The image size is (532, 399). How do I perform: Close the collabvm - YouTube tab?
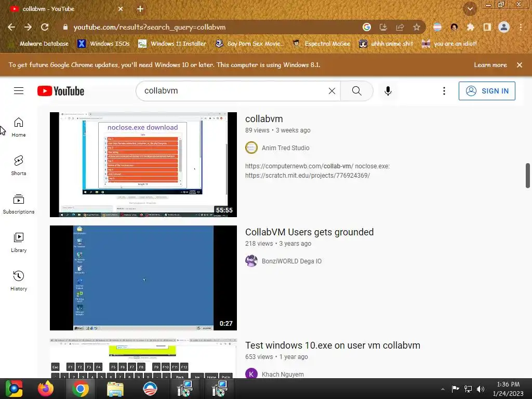pyautogui.click(x=121, y=9)
